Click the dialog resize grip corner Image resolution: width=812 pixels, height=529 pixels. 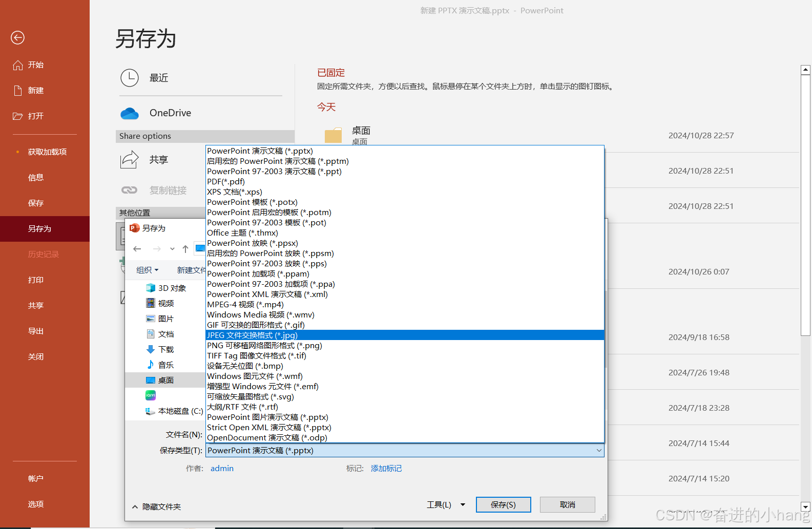[603, 517]
